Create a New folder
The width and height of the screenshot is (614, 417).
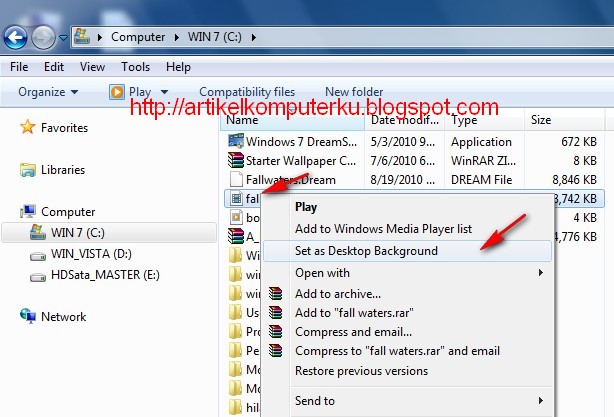[354, 92]
